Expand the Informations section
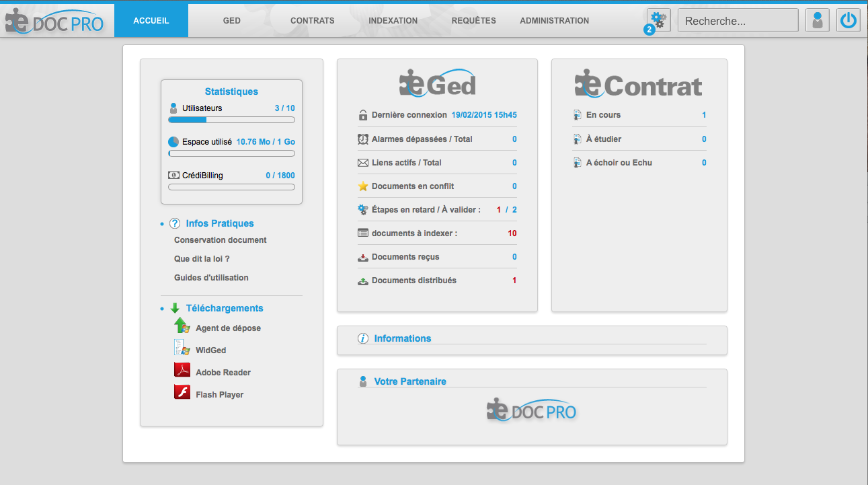This screenshot has width=868, height=485. [x=402, y=338]
